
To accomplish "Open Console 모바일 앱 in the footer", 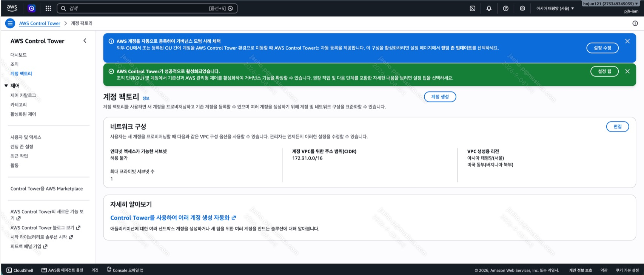I will pyautogui.click(x=125, y=270).
